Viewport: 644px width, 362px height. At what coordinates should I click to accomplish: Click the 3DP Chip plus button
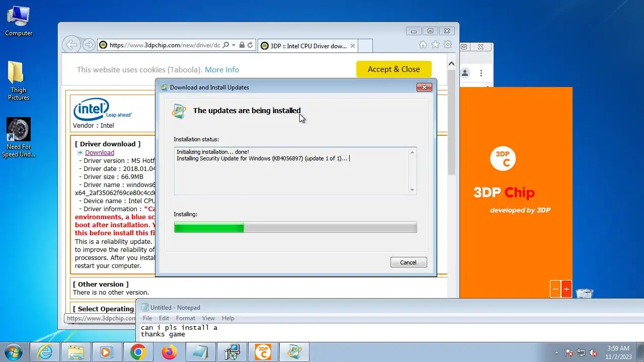coord(567,289)
